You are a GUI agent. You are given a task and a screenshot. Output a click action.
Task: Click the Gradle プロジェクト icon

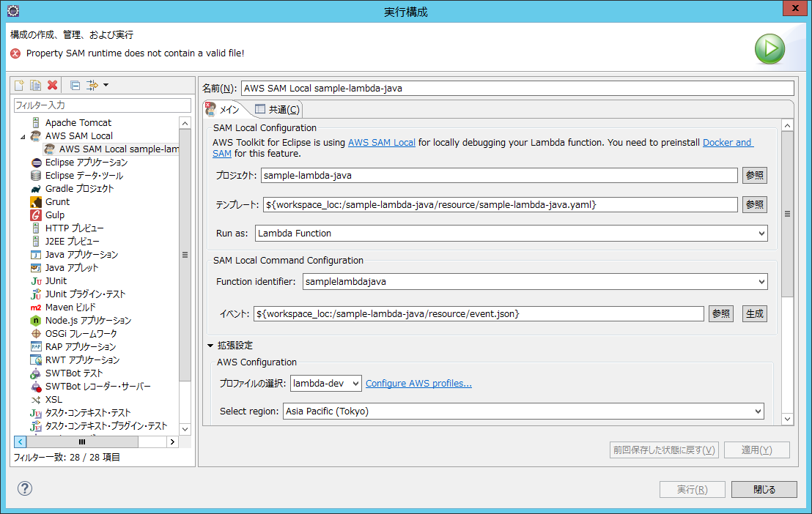pos(36,189)
